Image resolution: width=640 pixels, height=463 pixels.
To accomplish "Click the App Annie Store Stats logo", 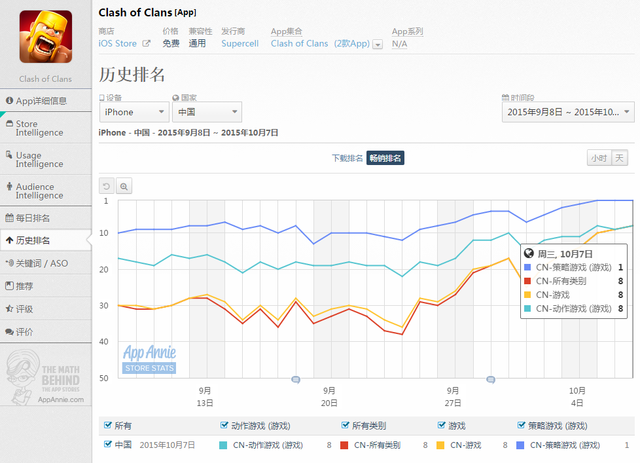I will 149,359.
